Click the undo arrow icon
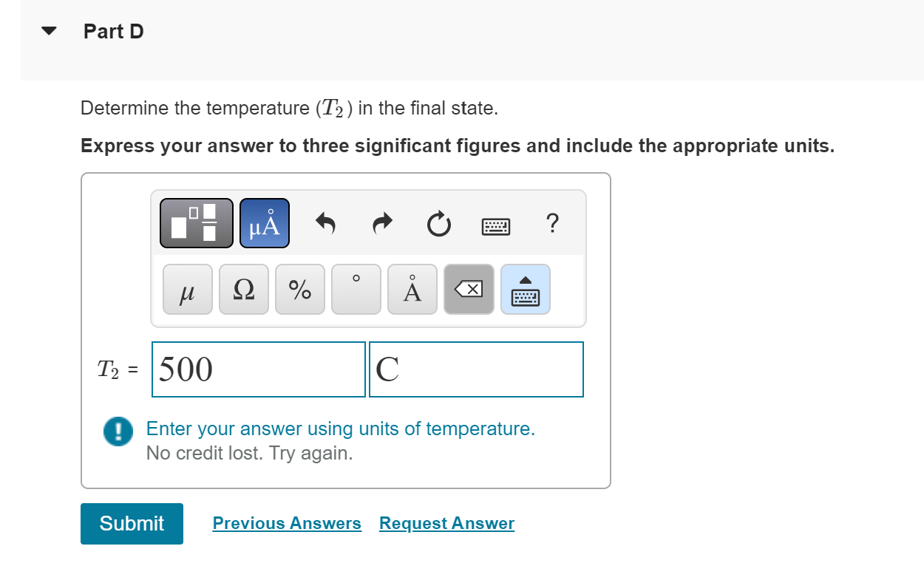Screen dimensions: 924x563 coord(325,224)
